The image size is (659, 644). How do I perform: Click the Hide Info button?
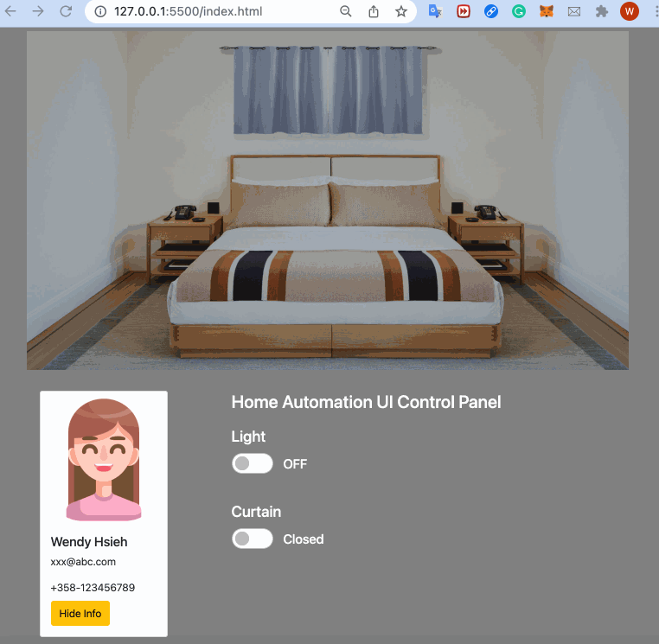click(80, 614)
